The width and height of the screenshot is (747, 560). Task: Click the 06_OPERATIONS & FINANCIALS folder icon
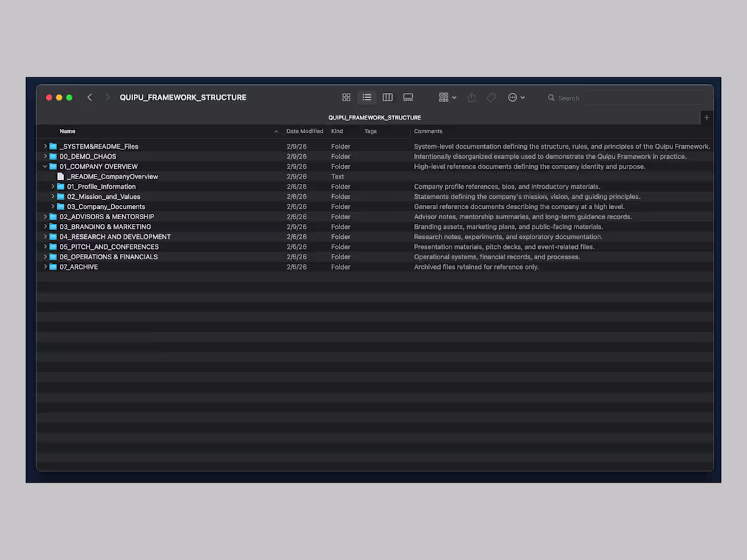(53, 257)
